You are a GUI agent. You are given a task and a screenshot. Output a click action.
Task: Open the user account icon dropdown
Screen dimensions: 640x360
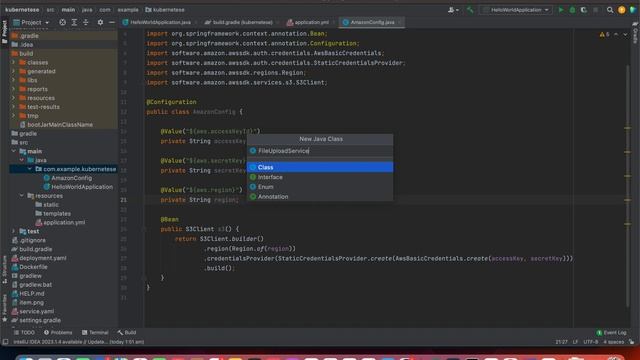click(x=453, y=10)
